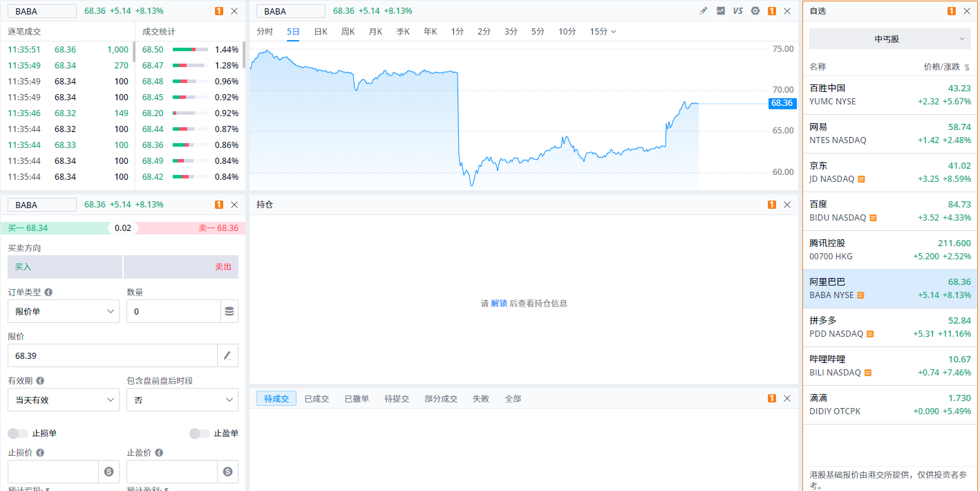Image resolution: width=980 pixels, height=491 pixels.
Task: Open 包含盘前盘后时段 dropdown showing 否
Action: [182, 400]
